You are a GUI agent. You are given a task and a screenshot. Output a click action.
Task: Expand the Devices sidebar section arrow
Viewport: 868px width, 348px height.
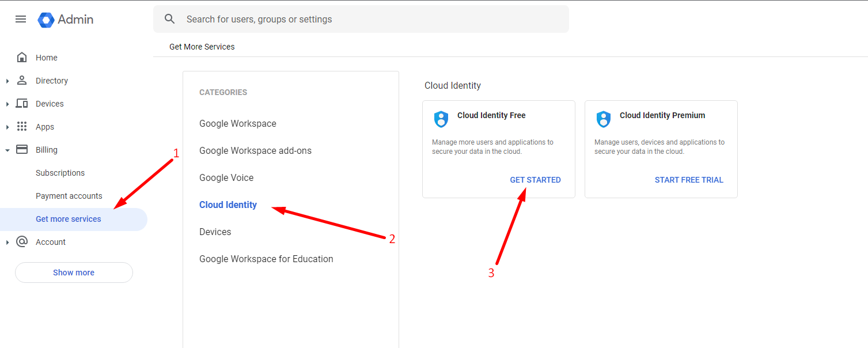click(7, 104)
